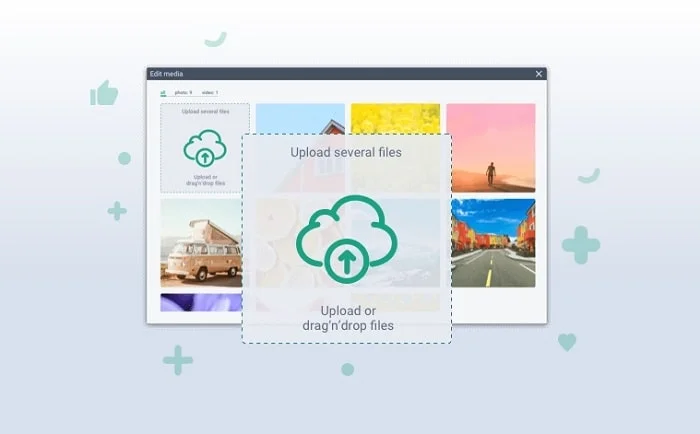Click the plus icon below the window
The image size is (700, 434).
[178, 360]
